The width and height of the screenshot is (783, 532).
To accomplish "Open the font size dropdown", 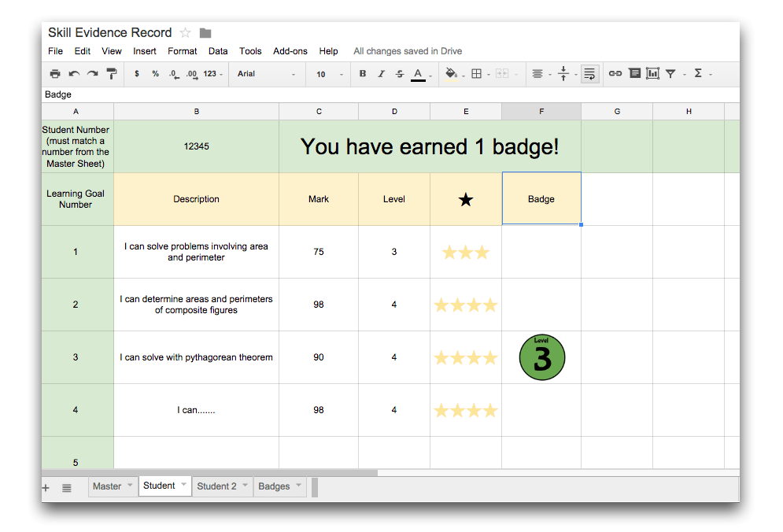I will point(330,74).
